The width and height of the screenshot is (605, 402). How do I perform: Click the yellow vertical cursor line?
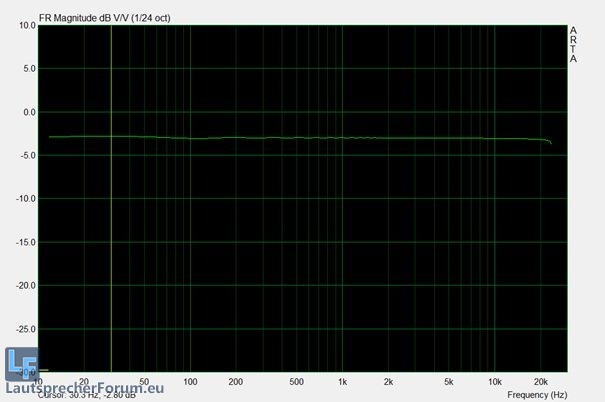click(x=110, y=200)
